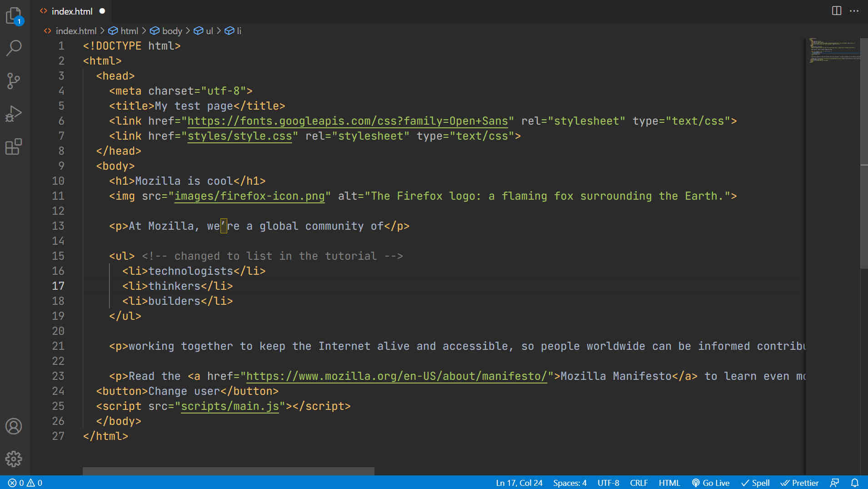Viewport: 868px width, 489px height.
Task: Select the index.html editor tab
Action: coord(71,11)
